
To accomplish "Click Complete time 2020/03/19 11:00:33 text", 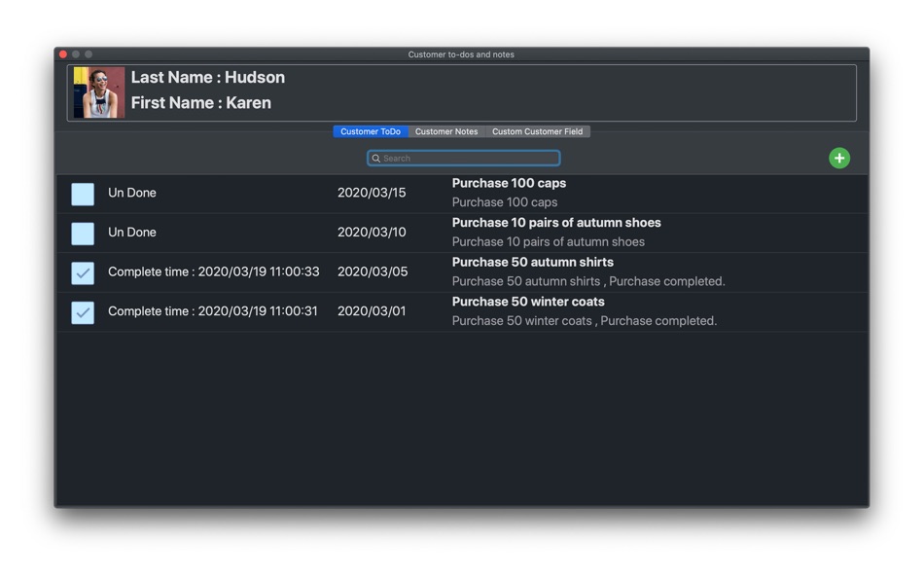I will tap(213, 271).
